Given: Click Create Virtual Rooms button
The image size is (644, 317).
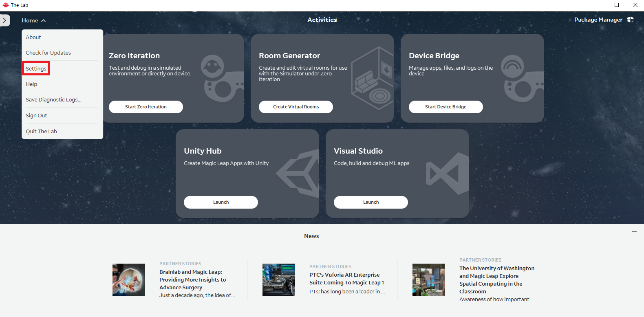Looking at the screenshot, I should [x=296, y=107].
